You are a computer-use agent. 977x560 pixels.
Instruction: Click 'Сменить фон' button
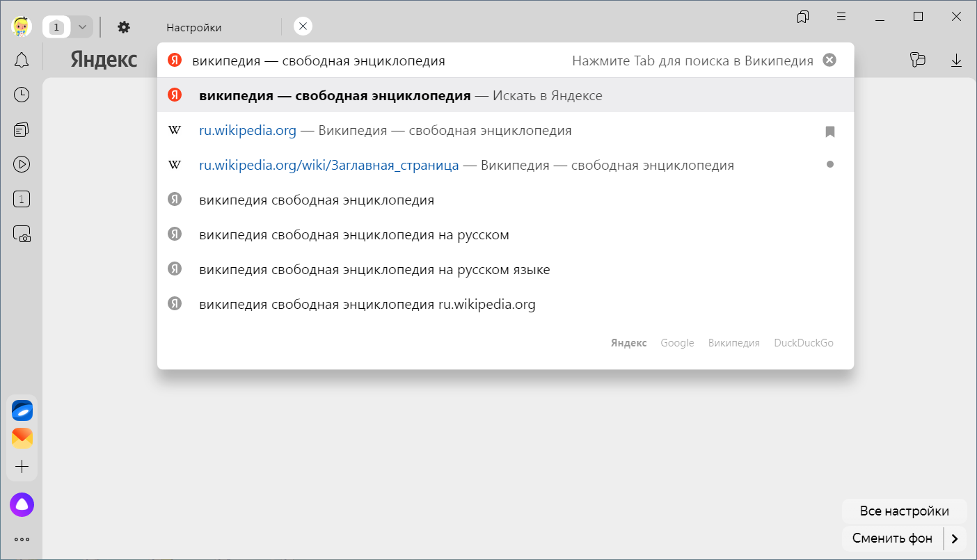point(892,538)
